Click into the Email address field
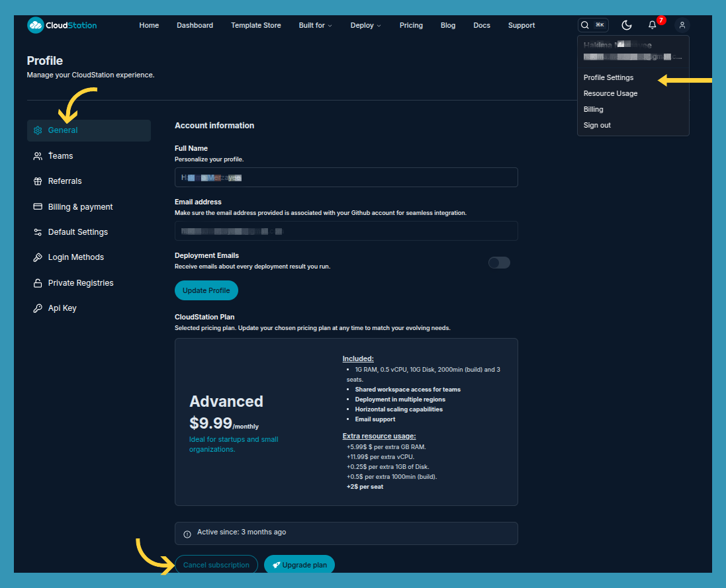This screenshot has height=588, width=726. pos(346,231)
